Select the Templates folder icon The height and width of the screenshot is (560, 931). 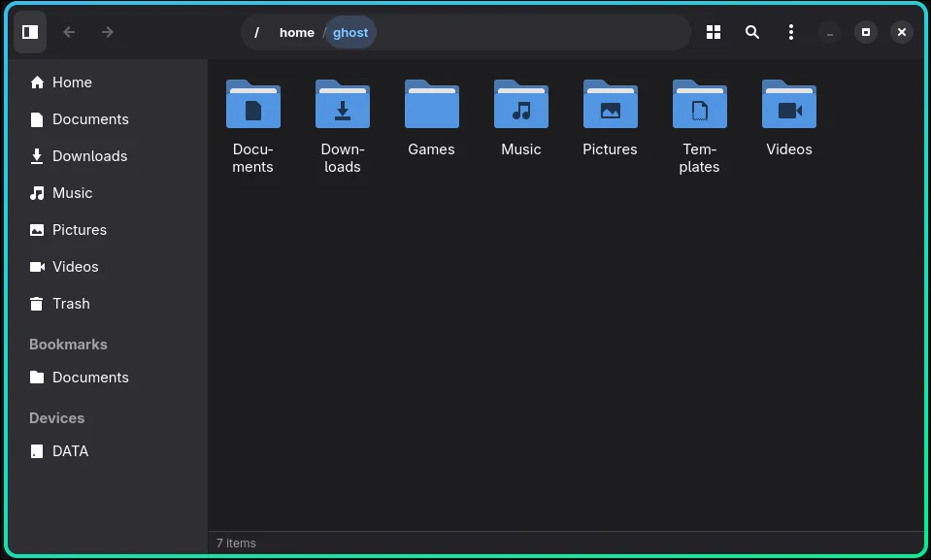[x=699, y=105]
